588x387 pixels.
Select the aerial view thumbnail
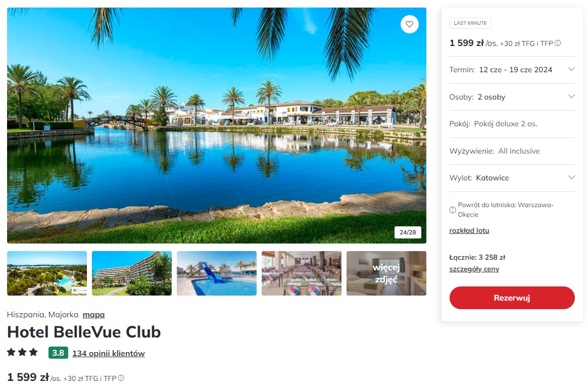point(47,273)
